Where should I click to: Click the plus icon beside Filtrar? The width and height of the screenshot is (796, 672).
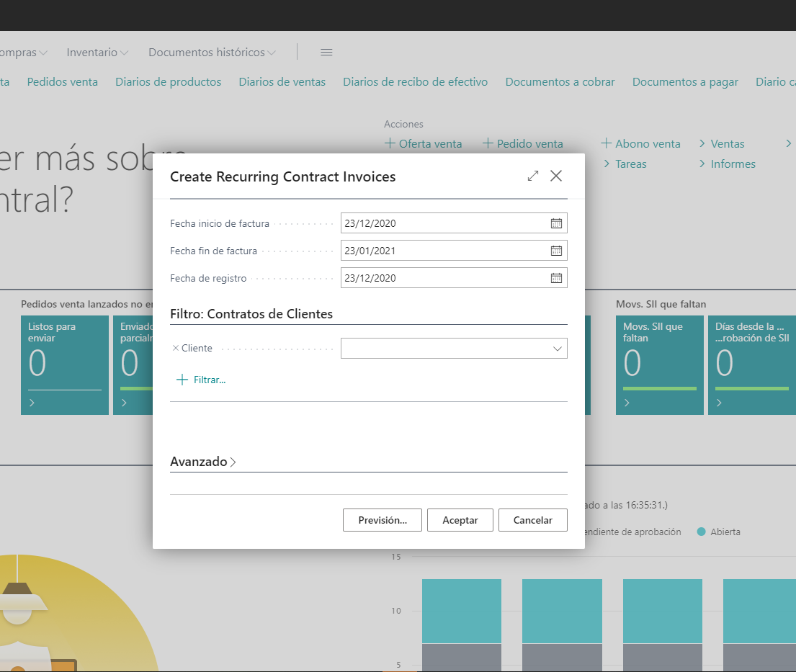point(182,380)
